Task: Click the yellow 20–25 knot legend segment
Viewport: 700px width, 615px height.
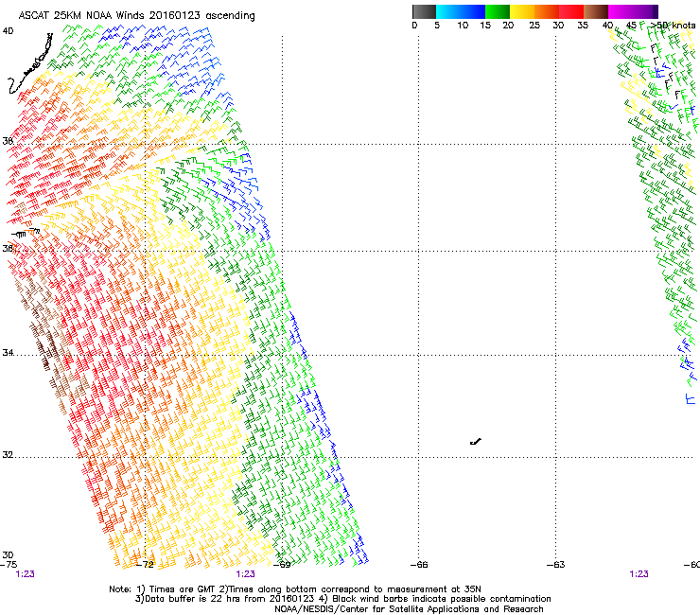Action: pyautogui.click(x=522, y=11)
